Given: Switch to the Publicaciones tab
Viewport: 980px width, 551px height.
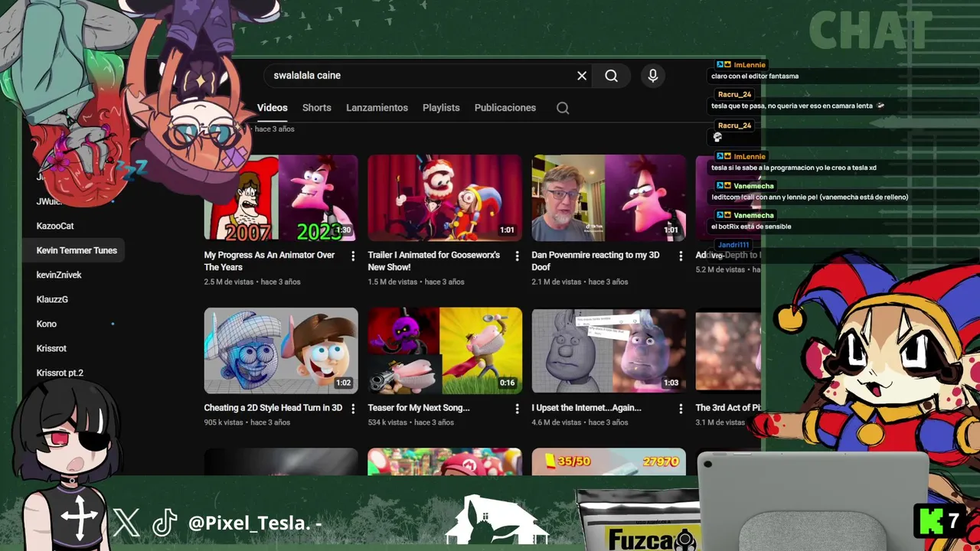Looking at the screenshot, I should [x=505, y=108].
